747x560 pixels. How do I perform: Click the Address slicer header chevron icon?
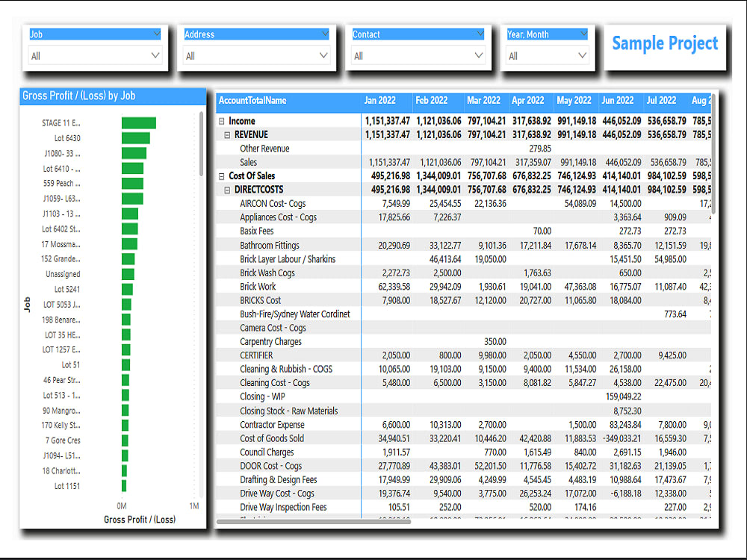(324, 34)
